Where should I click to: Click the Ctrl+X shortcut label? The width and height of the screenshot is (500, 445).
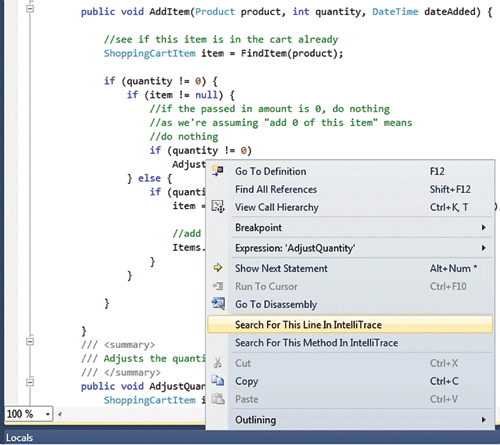(444, 363)
